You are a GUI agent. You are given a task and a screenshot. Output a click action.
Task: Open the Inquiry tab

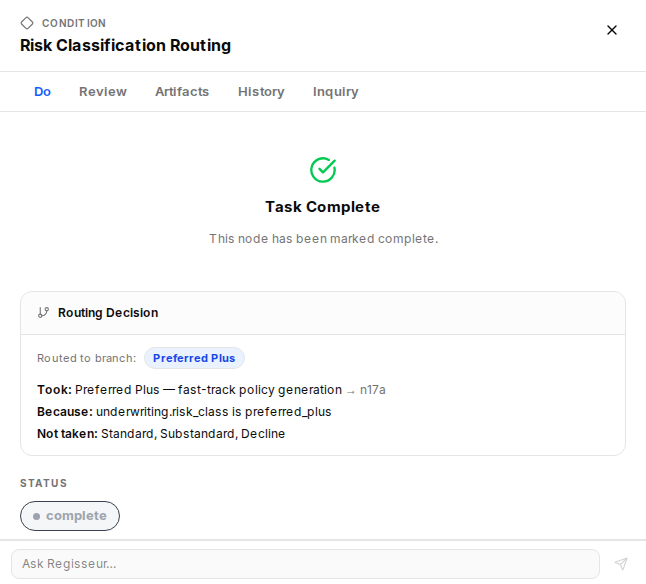click(x=335, y=91)
